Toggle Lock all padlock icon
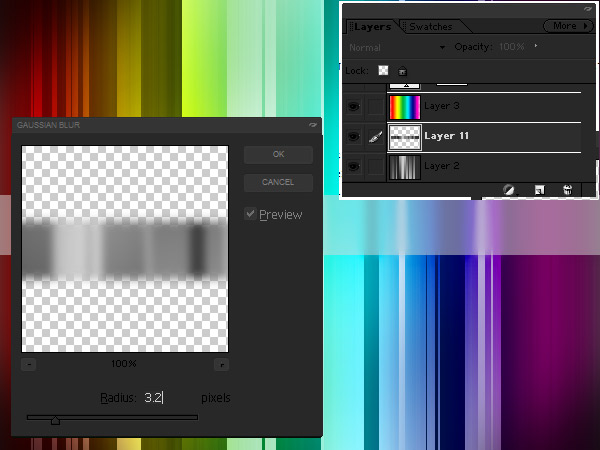 (402, 71)
